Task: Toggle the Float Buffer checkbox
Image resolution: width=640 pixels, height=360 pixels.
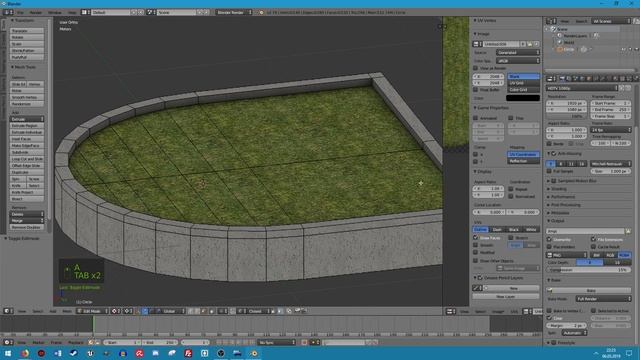Action: coord(476,89)
